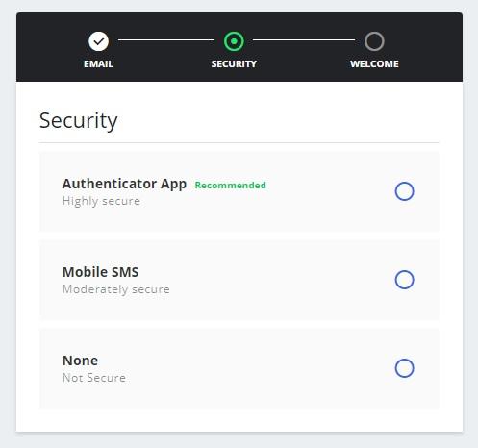
Task: Click the green Security step circle icon
Action: (234, 41)
